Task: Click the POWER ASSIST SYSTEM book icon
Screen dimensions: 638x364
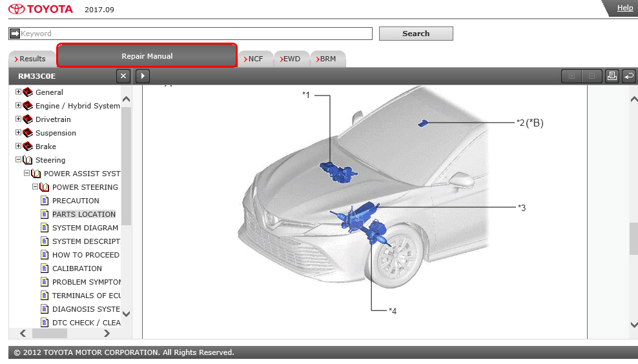Action: 36,174
